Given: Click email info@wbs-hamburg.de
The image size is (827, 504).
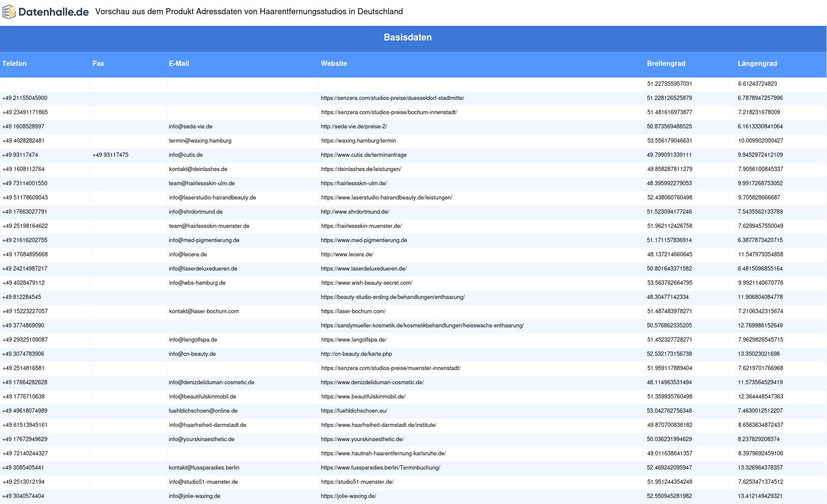Looking at the screenshot, I should tap(197, 283).
